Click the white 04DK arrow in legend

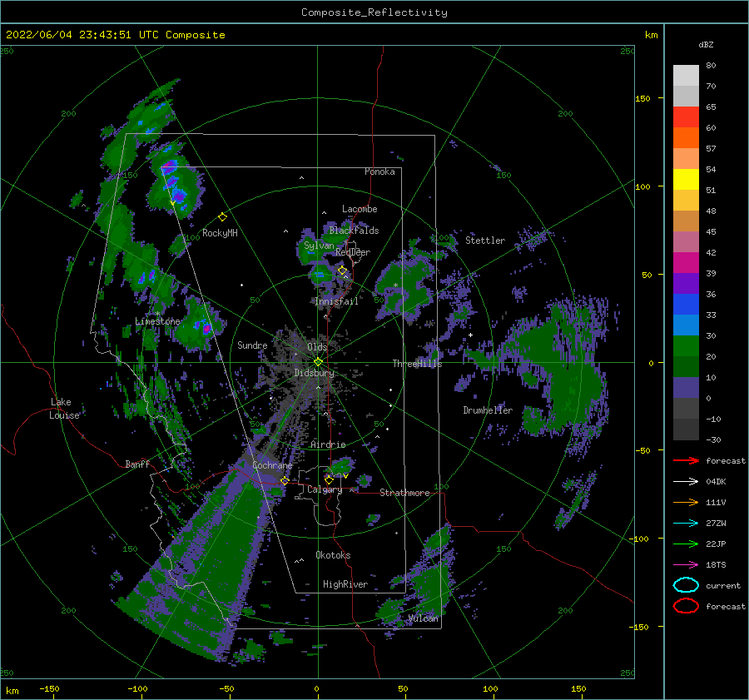[686, 482]
